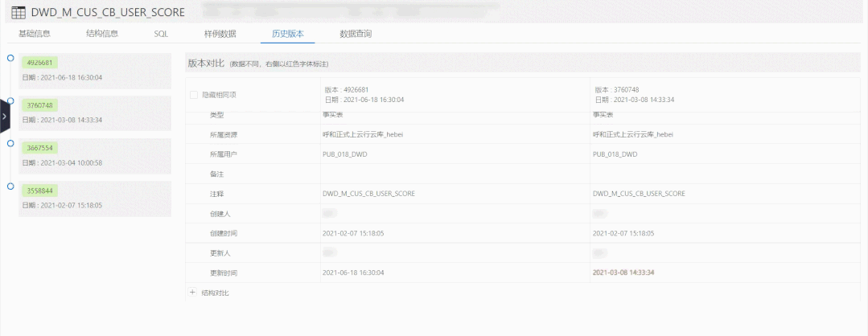Click timeline dot for version 3558844
The height and width of the screenshot is (336, 868).
coord(10,186)
